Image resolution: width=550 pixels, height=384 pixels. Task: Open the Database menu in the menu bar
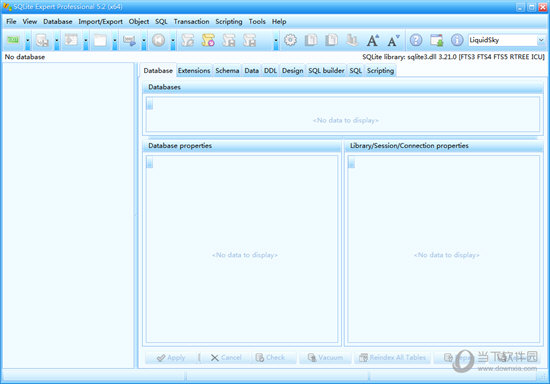58,21
